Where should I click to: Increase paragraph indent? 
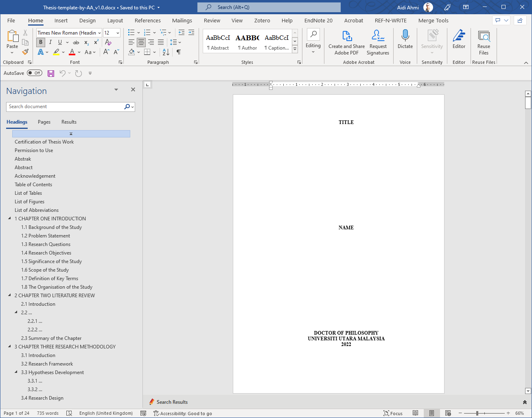(x=191, y=33)
